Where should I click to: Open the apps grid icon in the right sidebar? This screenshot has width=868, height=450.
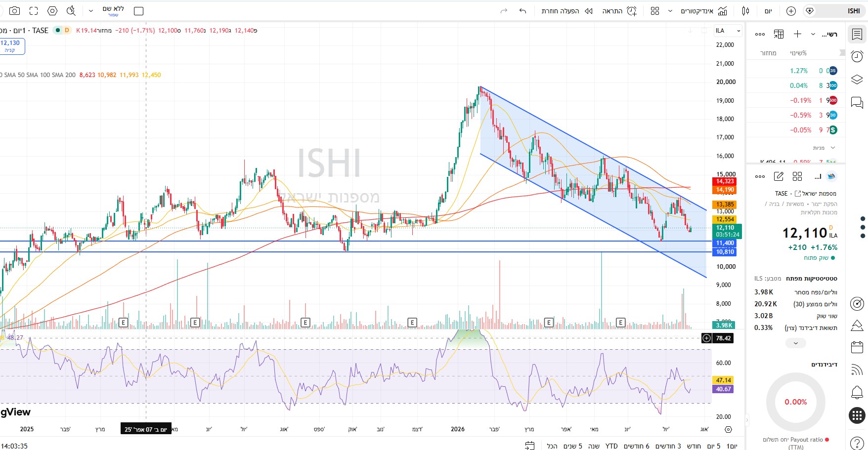point(857,415)
